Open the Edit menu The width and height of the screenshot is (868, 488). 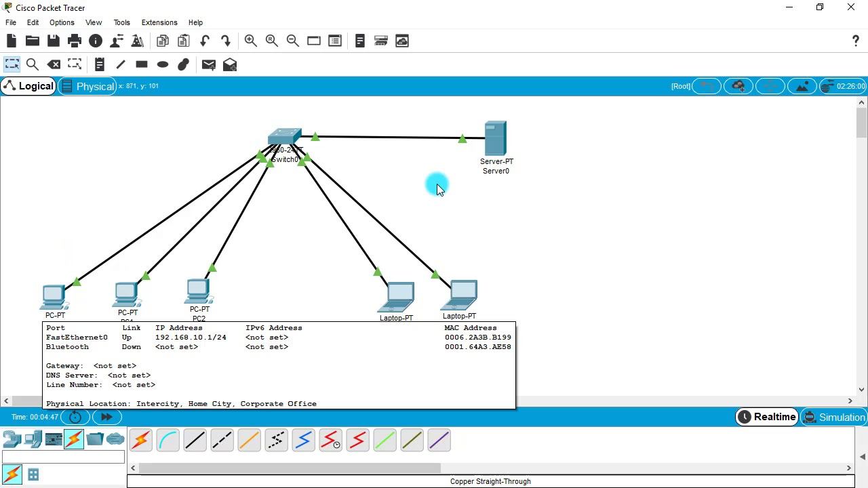pos(33,22)
